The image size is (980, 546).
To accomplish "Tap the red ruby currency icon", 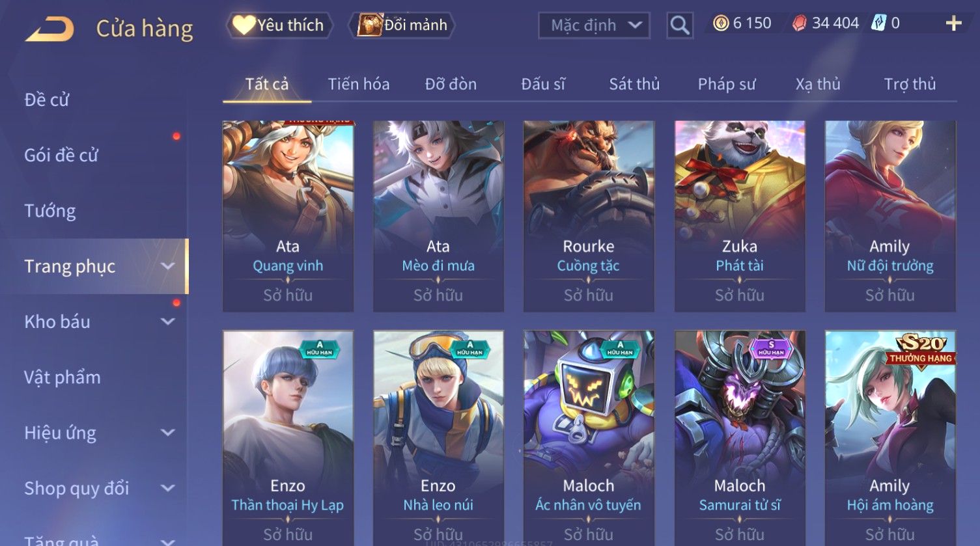I will (x=799, y=23).
